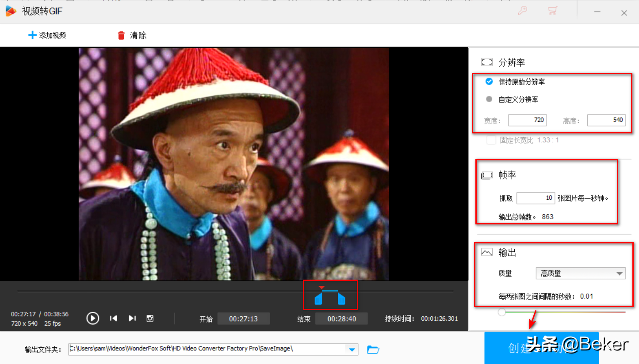Click the right blue trim end marker
Image resolution: width=639 pixels, height=364 pixels.
tap(341, 300)
